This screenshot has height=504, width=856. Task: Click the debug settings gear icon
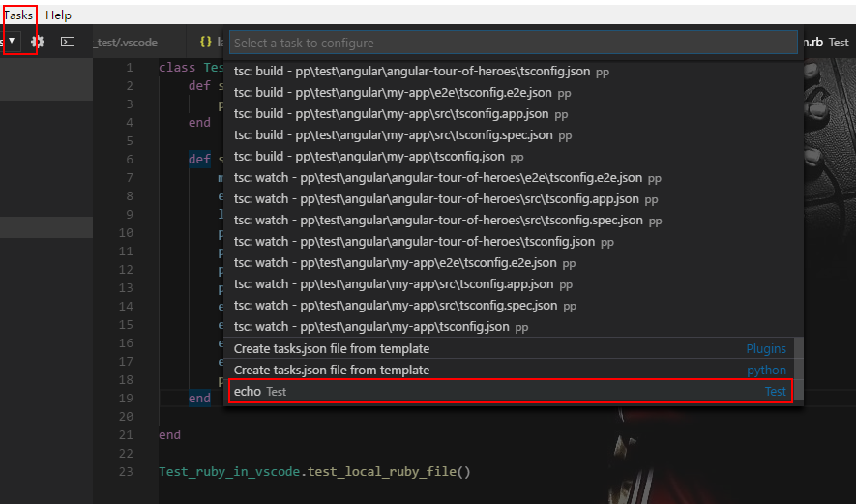(38, 42)
